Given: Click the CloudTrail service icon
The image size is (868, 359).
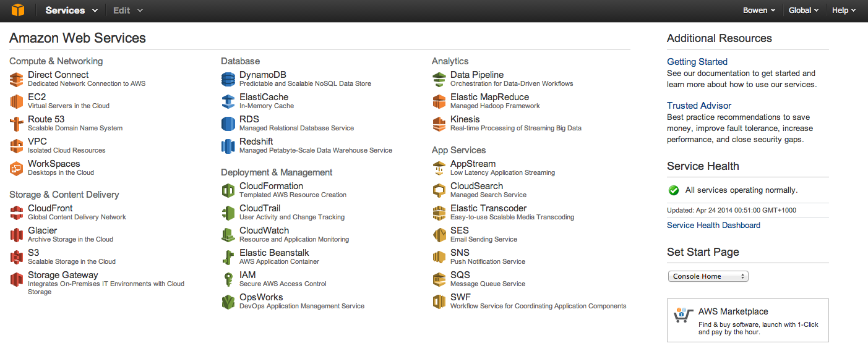Looking at the screenshot, I should coord(228,213).
